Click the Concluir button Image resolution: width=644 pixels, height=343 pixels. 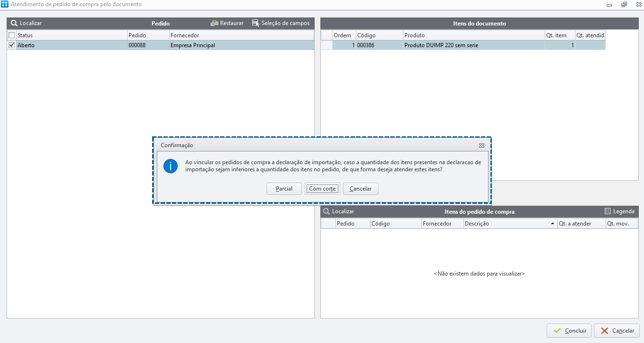(569, 331)
